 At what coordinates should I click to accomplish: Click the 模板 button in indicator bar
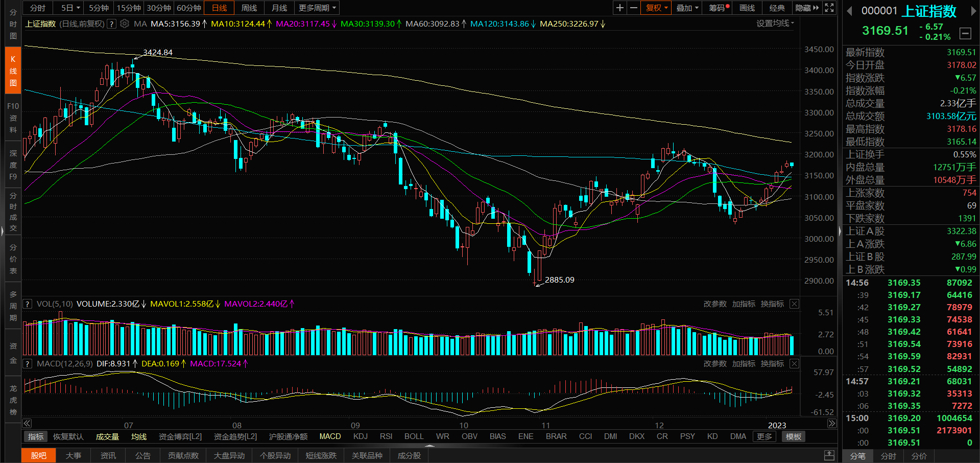pyautogui.click(x=793, y=436)
